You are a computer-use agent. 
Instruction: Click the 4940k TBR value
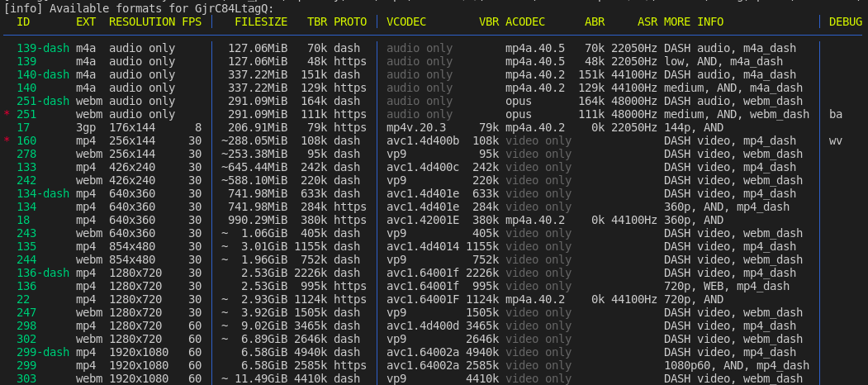coord(311,352)
